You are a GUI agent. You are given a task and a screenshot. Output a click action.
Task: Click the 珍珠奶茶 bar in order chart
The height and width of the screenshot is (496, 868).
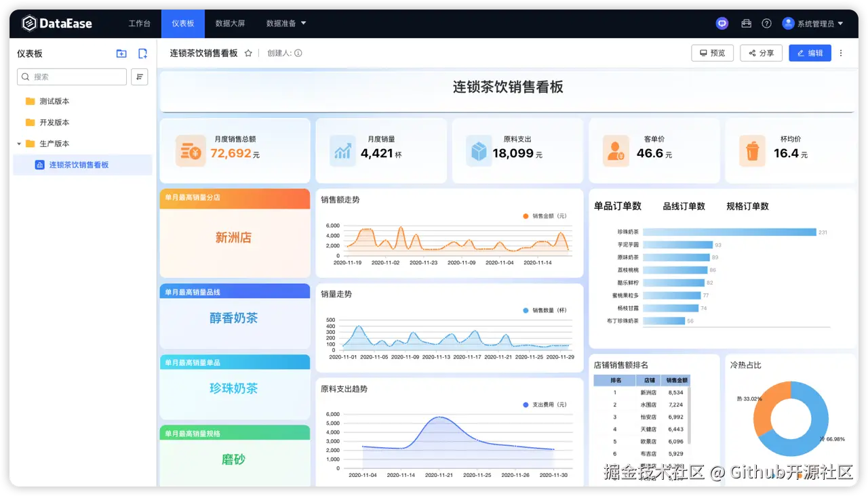pos(729,232)
